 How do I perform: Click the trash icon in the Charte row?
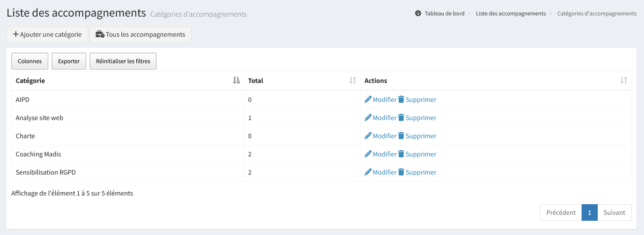point(401,135)
